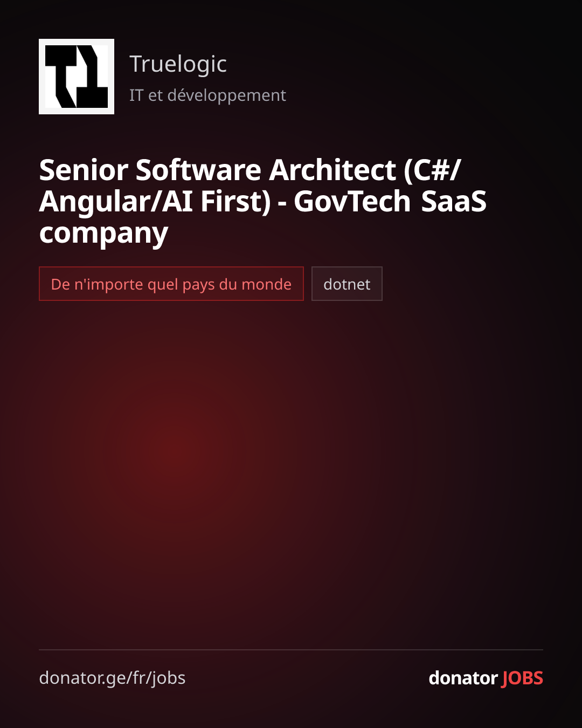
Task: Click the word "Software" in the title
Action: pyautogui.click(x=198, y=170)
